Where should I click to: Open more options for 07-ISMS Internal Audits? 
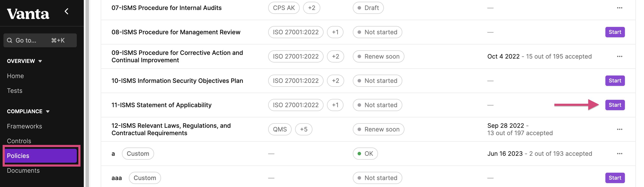619,8
